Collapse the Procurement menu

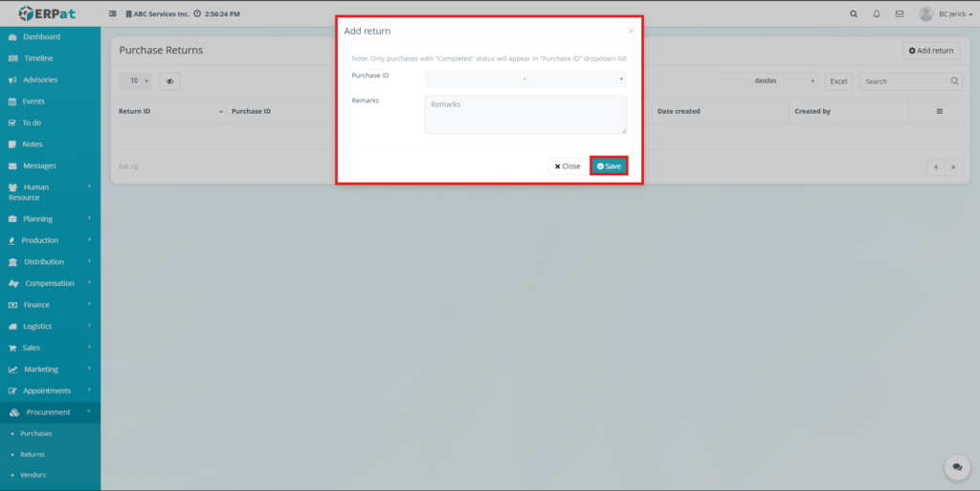point(50,413)
